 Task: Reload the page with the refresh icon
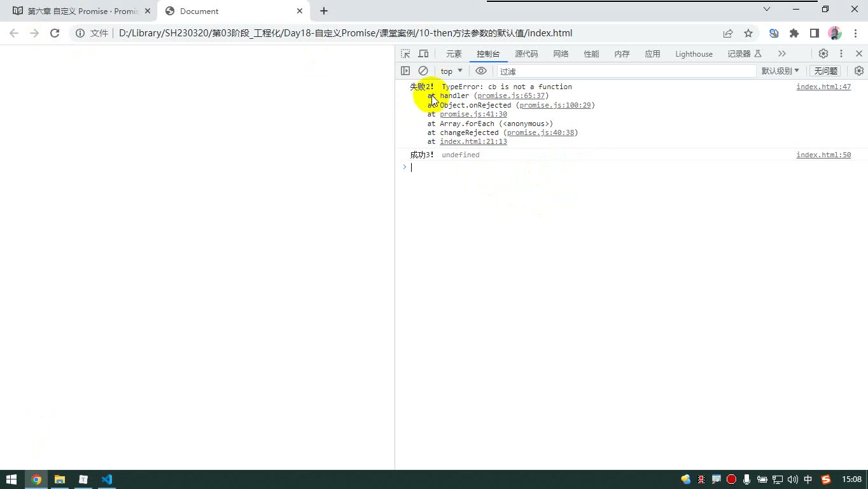point(55,33)
